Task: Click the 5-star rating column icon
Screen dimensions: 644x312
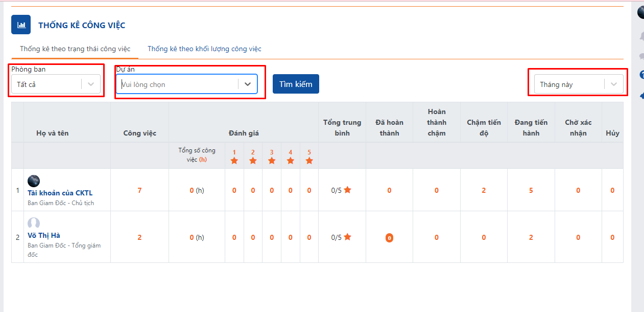Action: coord(309,161)
